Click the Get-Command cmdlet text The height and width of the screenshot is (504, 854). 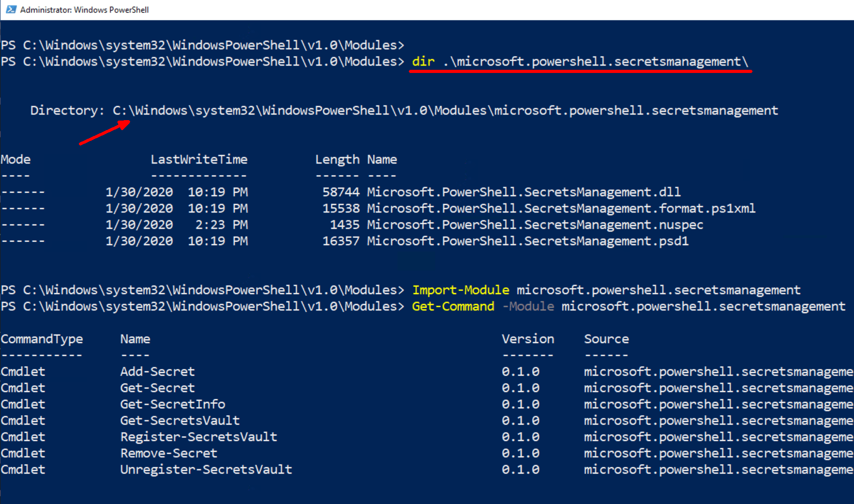pos(453,306)
